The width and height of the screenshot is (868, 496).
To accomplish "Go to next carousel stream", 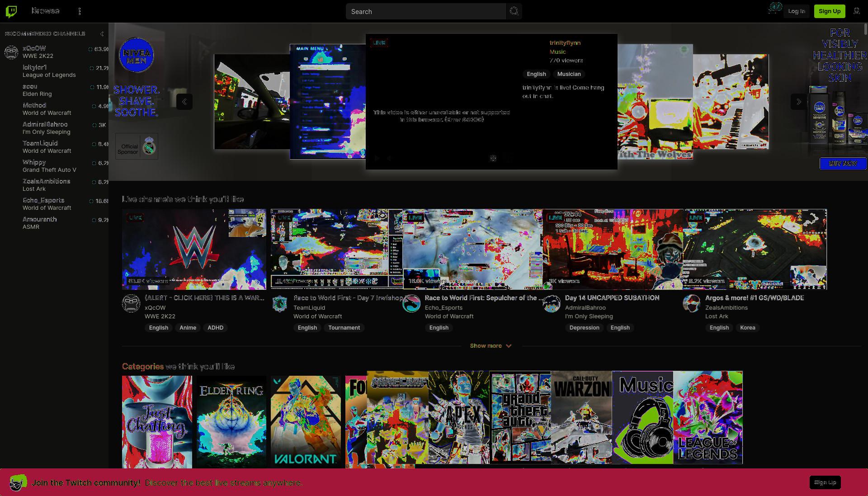I will click(798, 102).
